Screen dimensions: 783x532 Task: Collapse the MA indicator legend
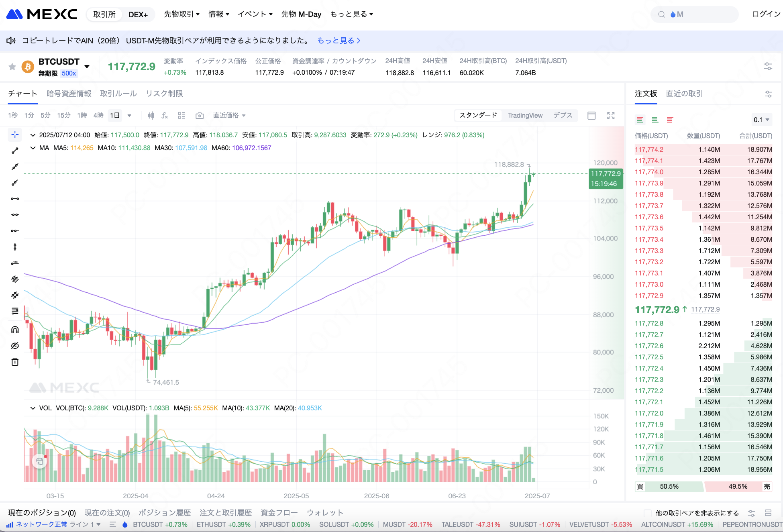pyautogui.click(x=33, y=148)
